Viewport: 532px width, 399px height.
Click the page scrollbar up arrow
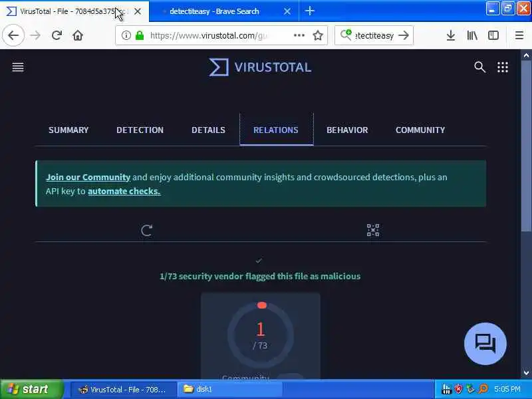[x=526, y=55]
